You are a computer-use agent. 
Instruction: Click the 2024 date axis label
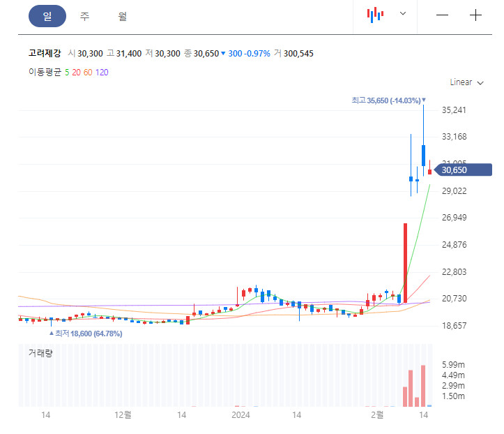tap(240, 415)
